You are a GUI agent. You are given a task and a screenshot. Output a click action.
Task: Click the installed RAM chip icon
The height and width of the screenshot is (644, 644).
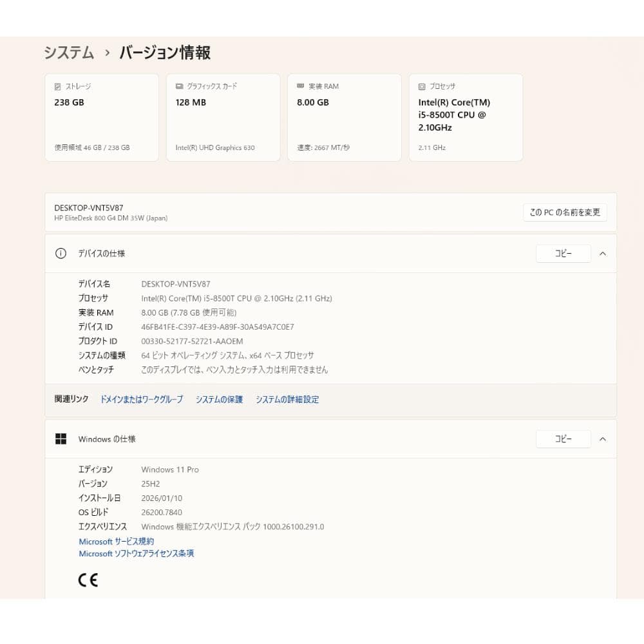[300, 86]
